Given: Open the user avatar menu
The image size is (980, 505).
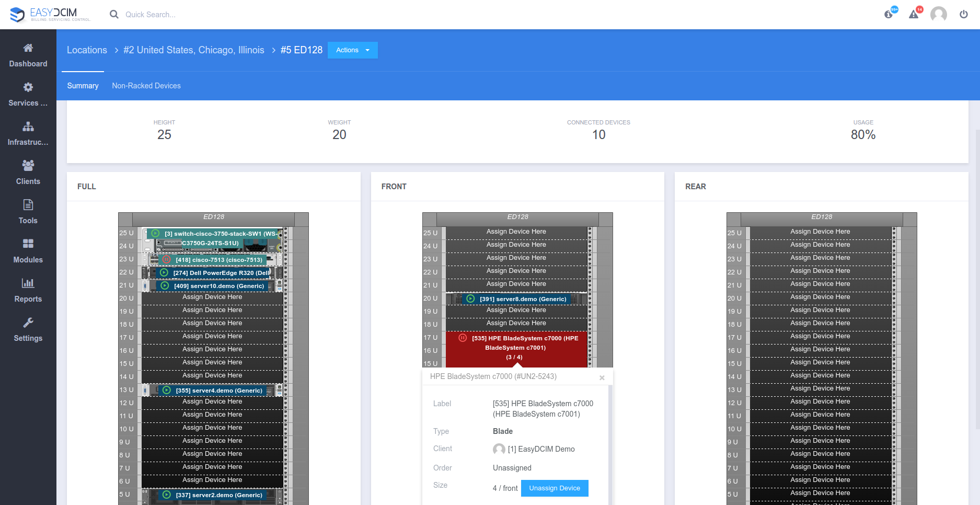Looking at the screenshot, I should click(x=939, y=14).
